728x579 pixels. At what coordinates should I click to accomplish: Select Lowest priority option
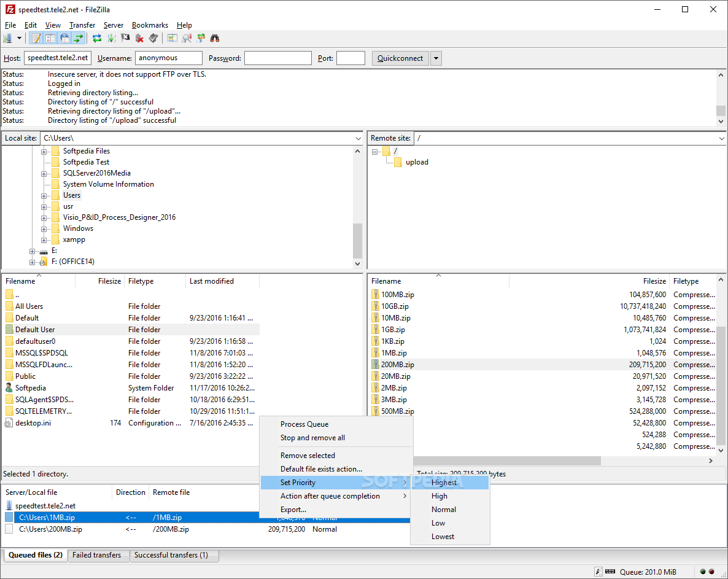450,536
